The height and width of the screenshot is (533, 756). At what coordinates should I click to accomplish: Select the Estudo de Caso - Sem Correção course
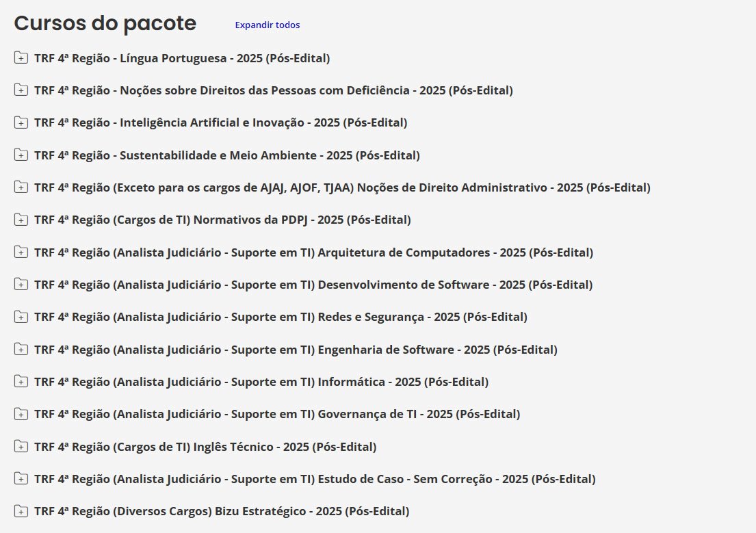click(x=315, y=479)
